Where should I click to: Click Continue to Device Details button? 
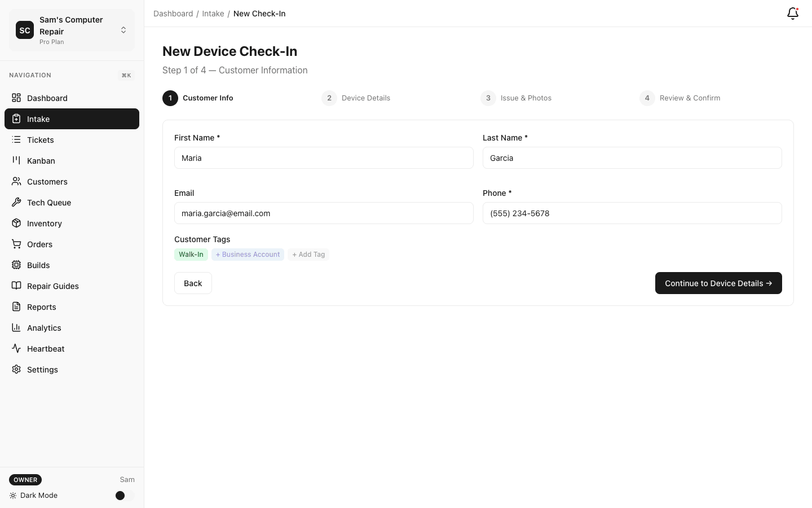(718, 283)
